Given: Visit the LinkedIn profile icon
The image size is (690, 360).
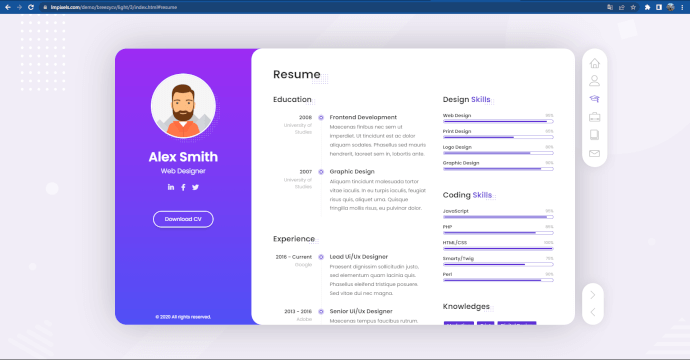Looking at the screenshot, I should (x=171, y=187).
